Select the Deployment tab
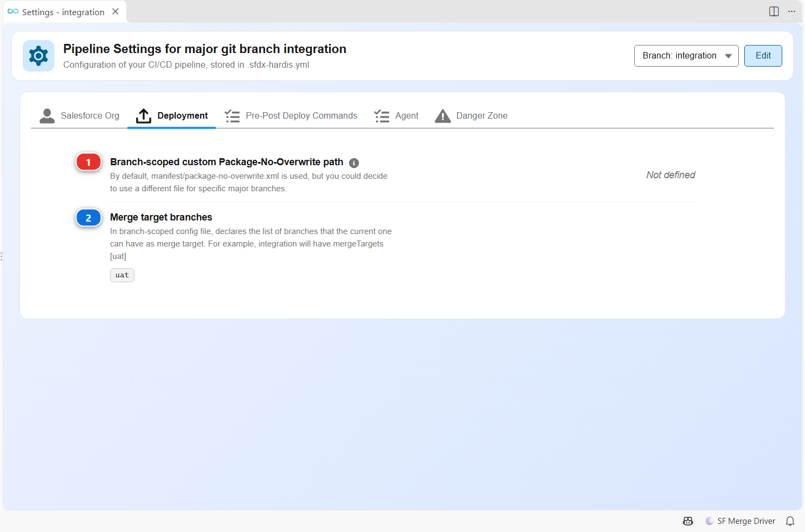805x532 pixels. pyautogui.click(x=172, y=116)
